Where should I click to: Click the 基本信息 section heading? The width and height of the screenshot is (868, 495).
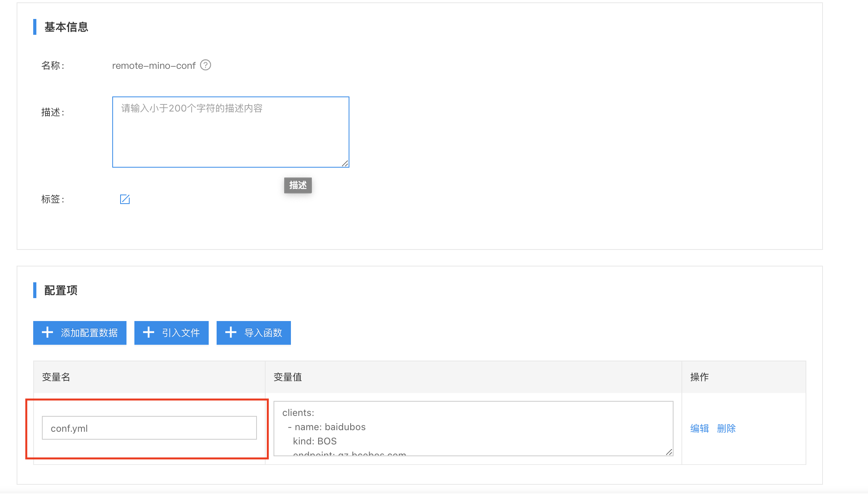click(66, 27)
